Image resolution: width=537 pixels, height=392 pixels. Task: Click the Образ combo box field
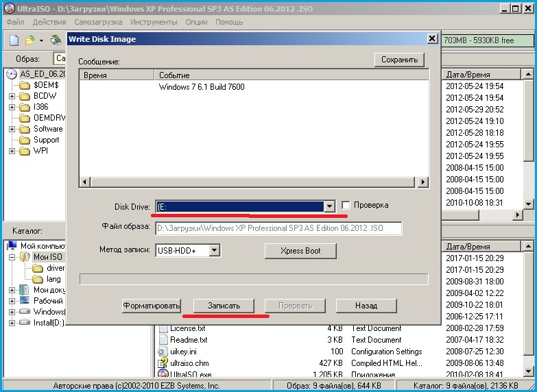(60, 58)
